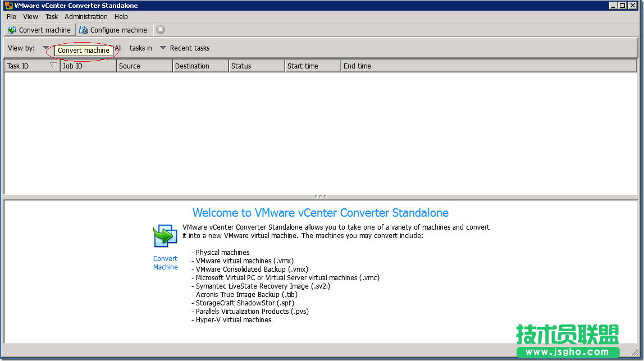Open the Recent tasks dropdown

(x=163, y=48)
